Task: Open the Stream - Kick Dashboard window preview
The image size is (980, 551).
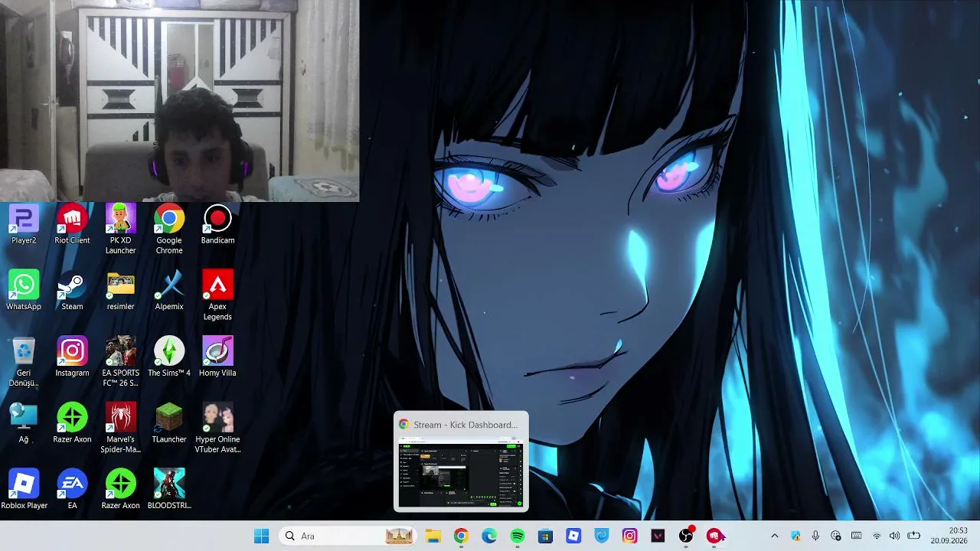Action: 461,462
